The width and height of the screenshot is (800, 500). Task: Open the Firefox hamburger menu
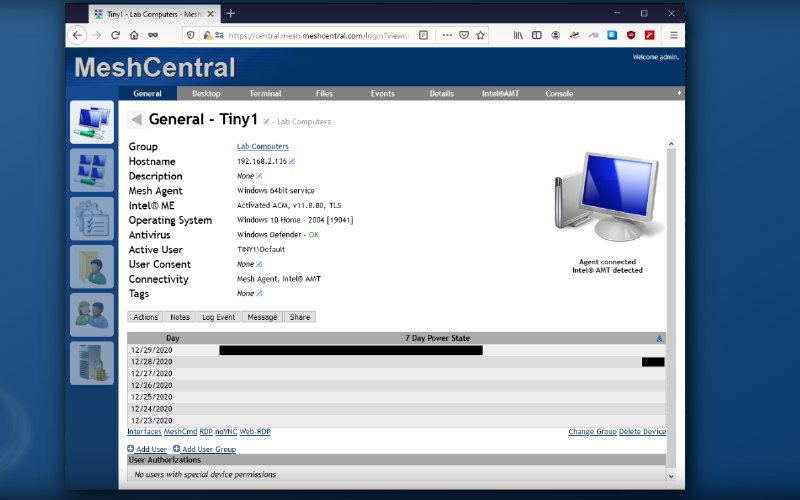click(x=673, y=35)
